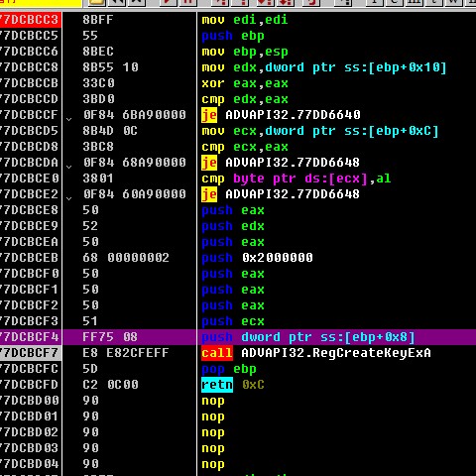476x476 pixels.
Task: Click address cell 7DCBCC5
Action: click(30, 36)
